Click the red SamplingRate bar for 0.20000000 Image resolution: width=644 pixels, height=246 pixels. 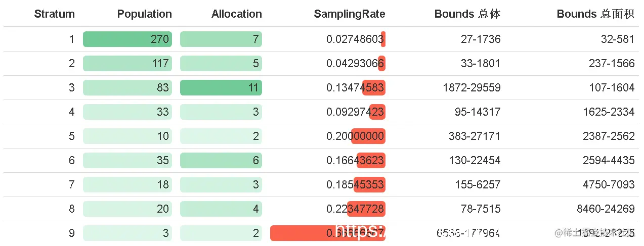(x=368, y=136)
